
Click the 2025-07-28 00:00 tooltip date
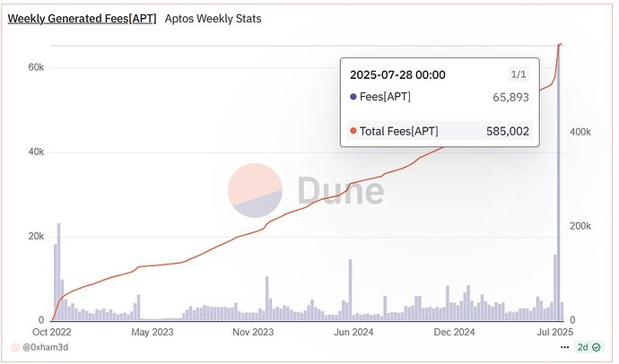coord(397,74)
